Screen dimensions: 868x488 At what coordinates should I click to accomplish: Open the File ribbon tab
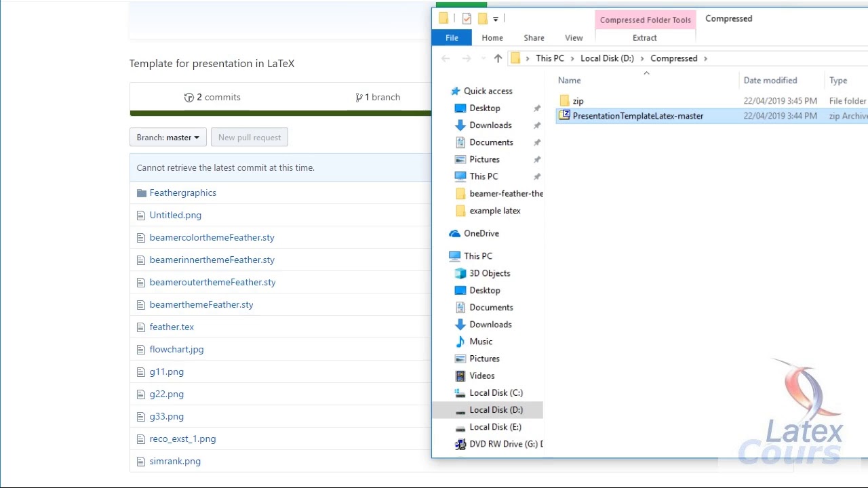452,38
